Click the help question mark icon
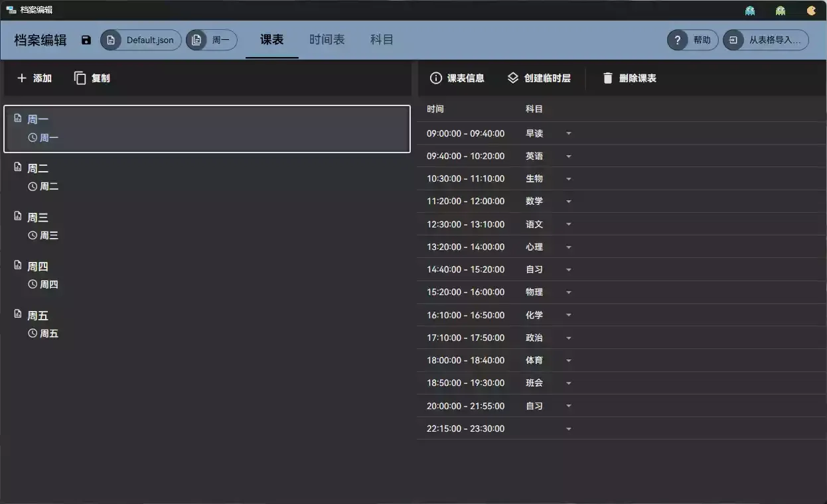827x504 pixels. point(677,40)
